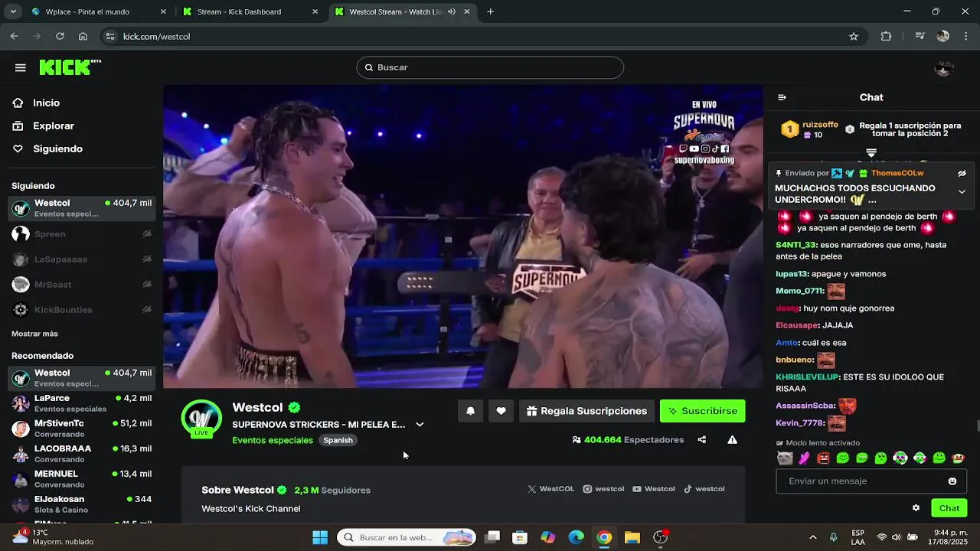Click username ruizsoffe in gift leaderboard
The height and width of the screenshot is (551, 980).
820,125
